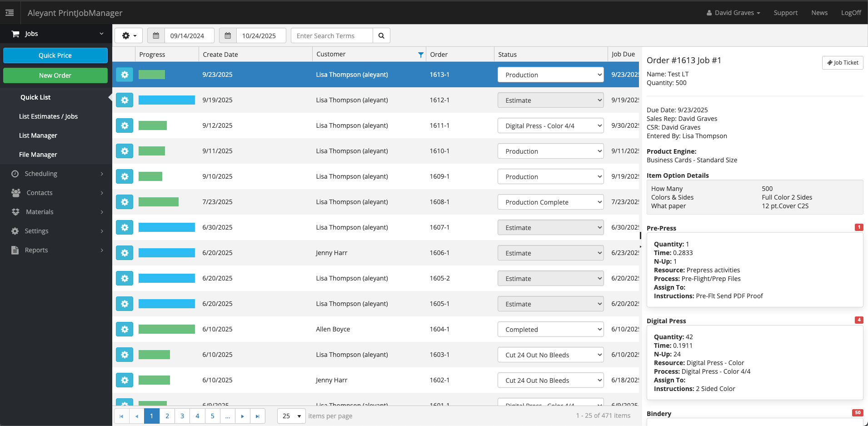
Task: Collapse the Jobs sidebar section
Action: [56, 34]
